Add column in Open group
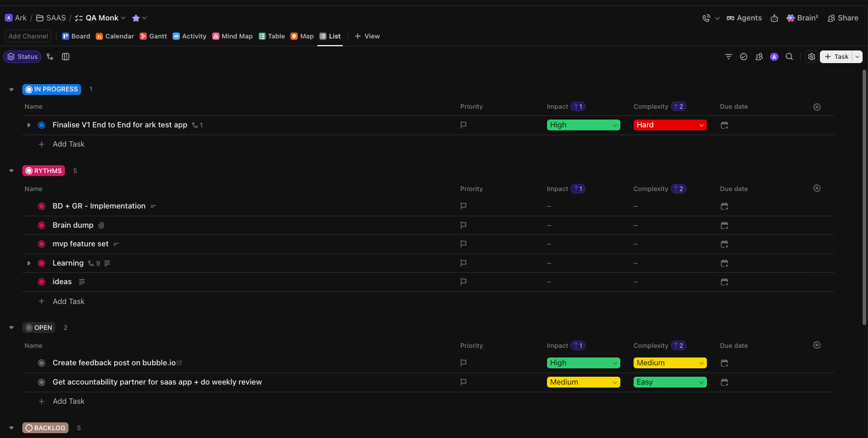 tap(817, 345)
